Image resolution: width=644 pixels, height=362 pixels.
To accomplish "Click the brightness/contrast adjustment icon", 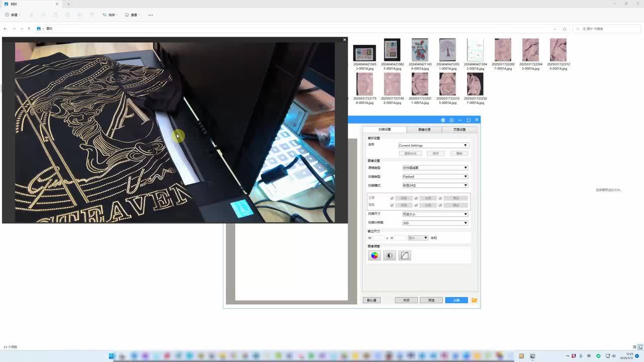I will click(x=389, y=255).
